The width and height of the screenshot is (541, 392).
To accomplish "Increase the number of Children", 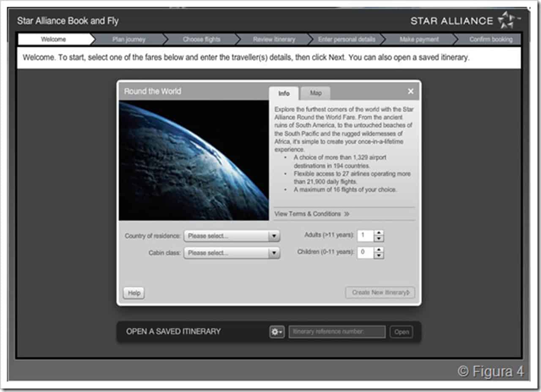I will coord(379,250).
